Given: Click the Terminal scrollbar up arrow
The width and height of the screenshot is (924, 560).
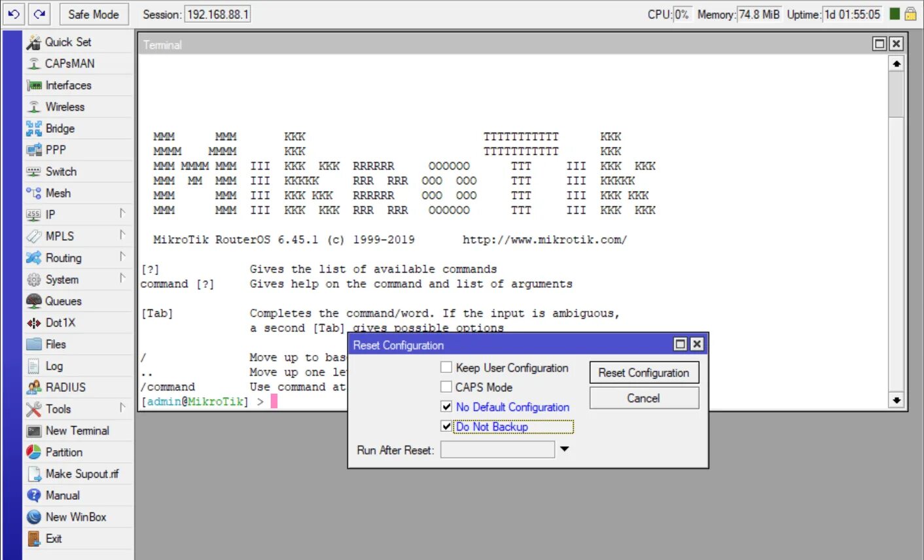Looking at the screenshot, I should [897, 63].
